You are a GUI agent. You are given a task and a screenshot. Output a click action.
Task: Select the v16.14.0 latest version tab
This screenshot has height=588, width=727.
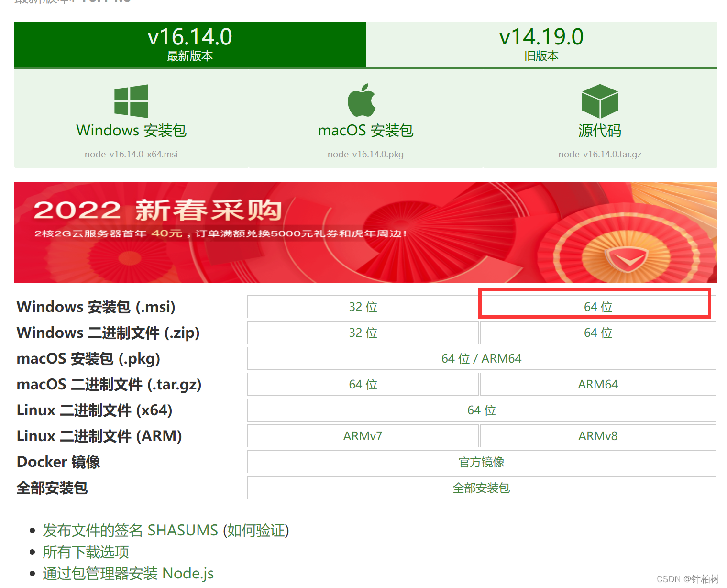[x=190, y=44]
